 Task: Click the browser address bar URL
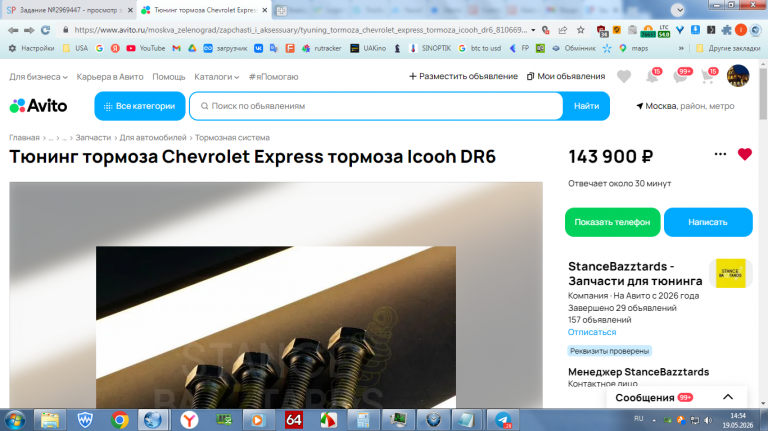point(301,30)
